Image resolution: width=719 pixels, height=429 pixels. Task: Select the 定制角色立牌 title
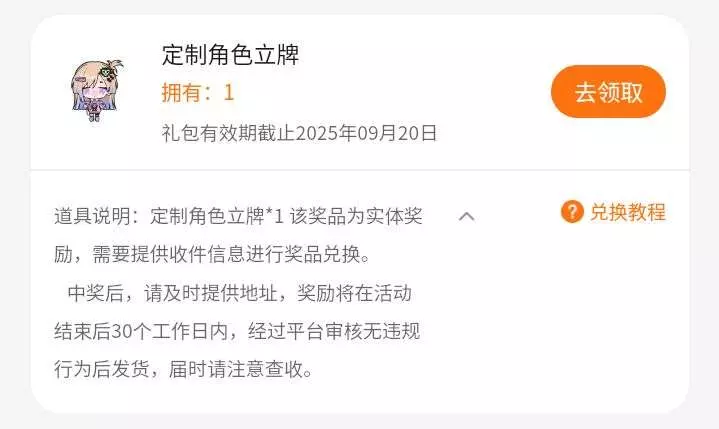point(230,55)
